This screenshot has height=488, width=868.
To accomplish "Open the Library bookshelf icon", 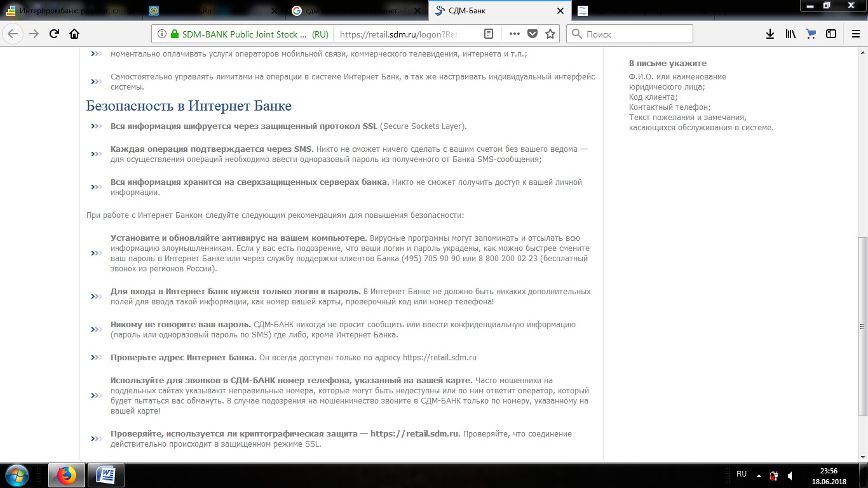I will (790, 34).
